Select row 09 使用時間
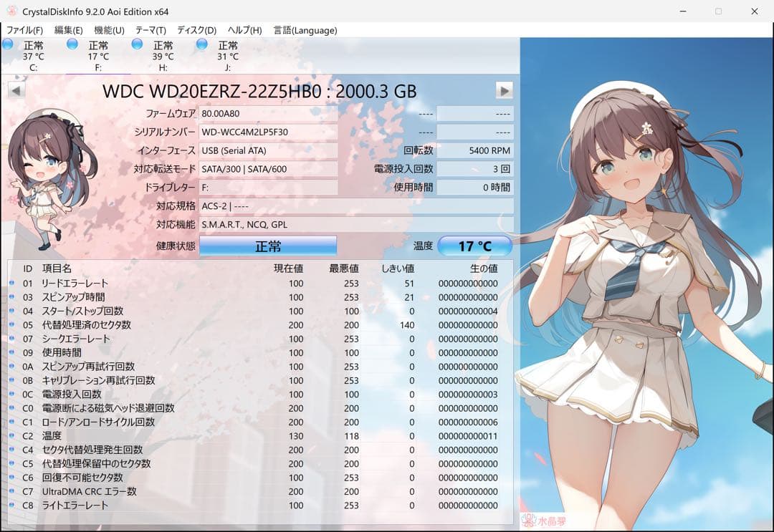 [x=260, y=353]
